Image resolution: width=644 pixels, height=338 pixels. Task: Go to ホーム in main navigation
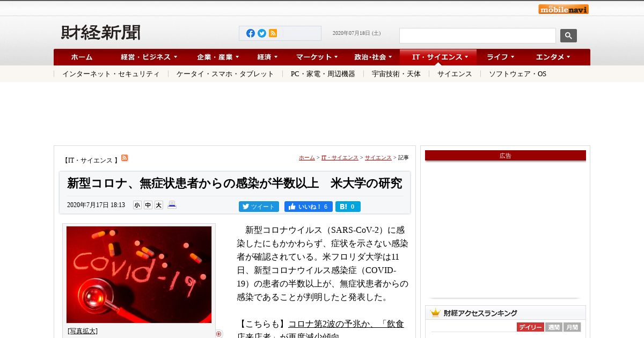tap(82, 57)
